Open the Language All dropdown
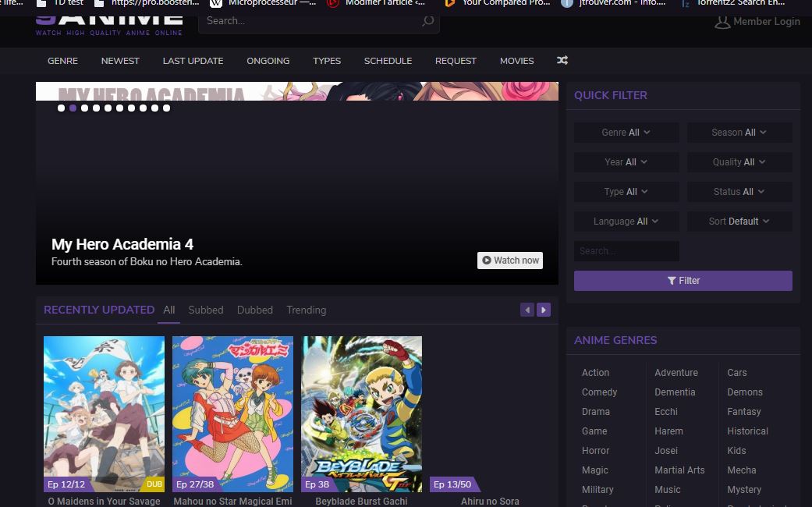This screenshot has width=812, height=507. tap(626, 222)
